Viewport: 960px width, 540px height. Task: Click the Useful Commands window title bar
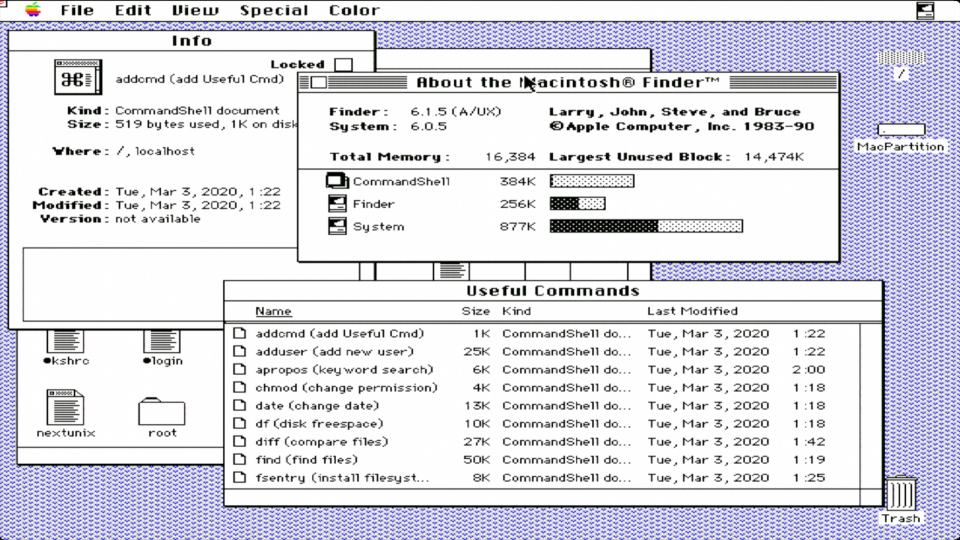pos(553,291)
